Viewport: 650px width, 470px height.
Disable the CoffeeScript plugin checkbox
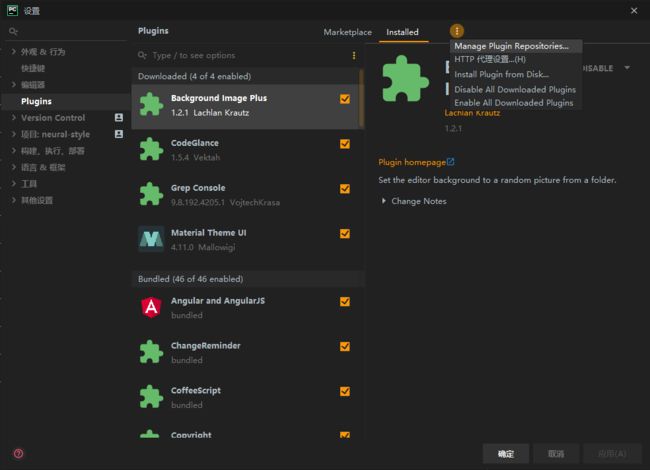point(345,391)
